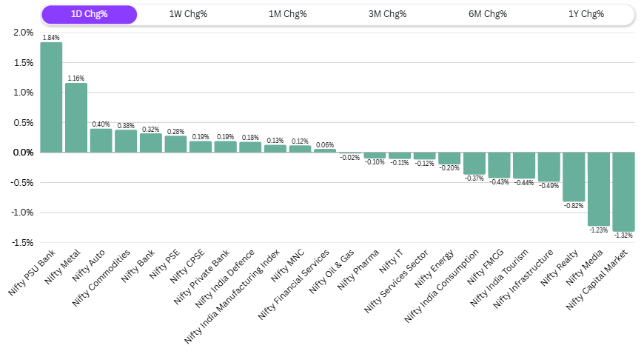644x354 pixels.
Task: Click the Nifty Capital Market bar
Action: point(623,192)
